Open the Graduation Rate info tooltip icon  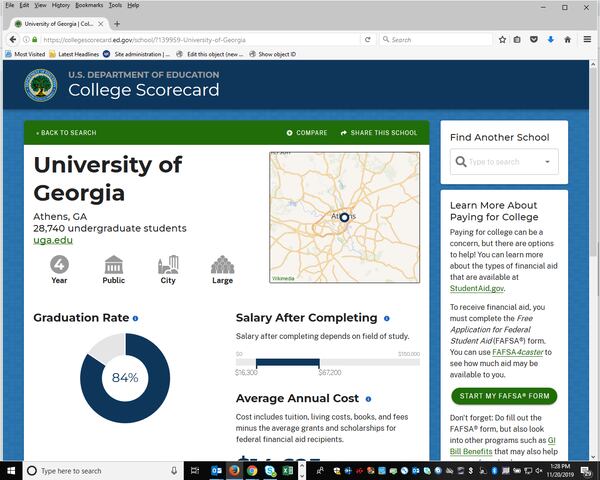[136, 318]
